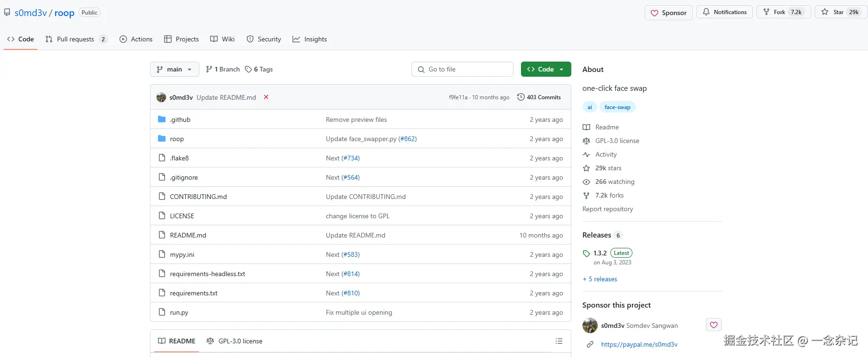Click the Go to file search field
Image resolution: width=868 pixels, height=357 pixels.
click(x=462, y=69)
